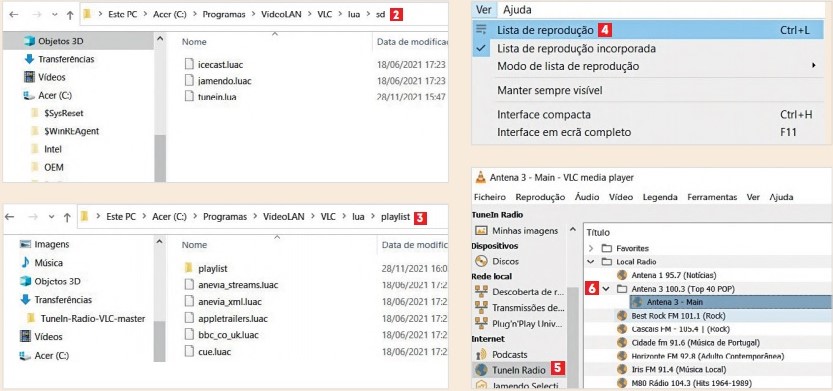Click the tunein.lua file icon

coord(189,97)
